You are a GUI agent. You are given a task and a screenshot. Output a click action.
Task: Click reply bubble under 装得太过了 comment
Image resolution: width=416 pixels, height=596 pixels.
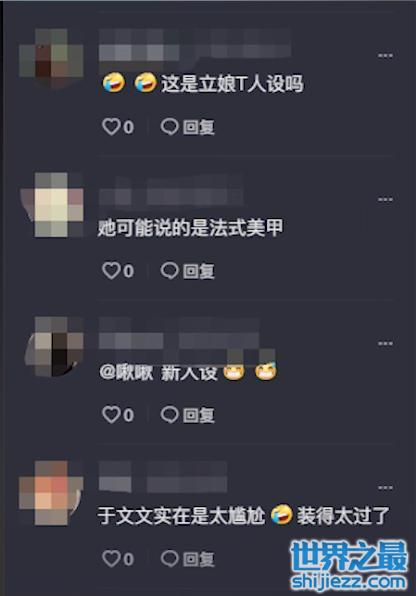point(170,559)
